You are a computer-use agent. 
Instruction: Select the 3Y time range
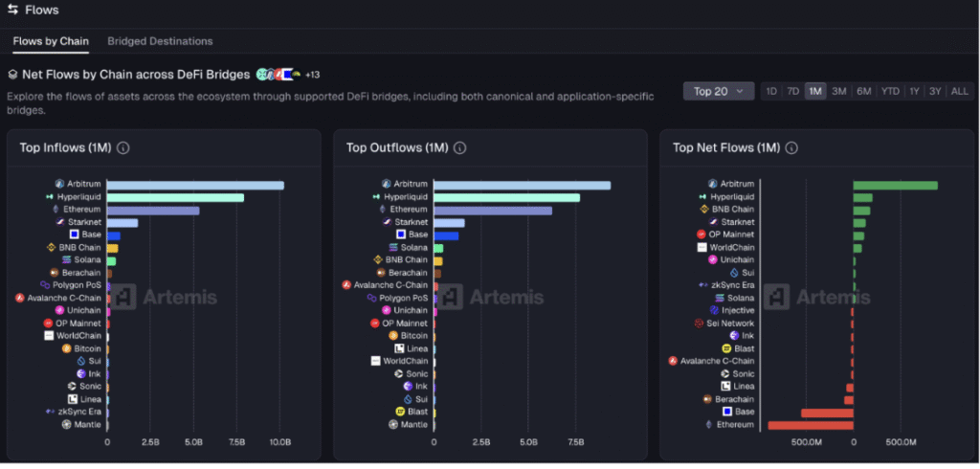coord(935,91)
